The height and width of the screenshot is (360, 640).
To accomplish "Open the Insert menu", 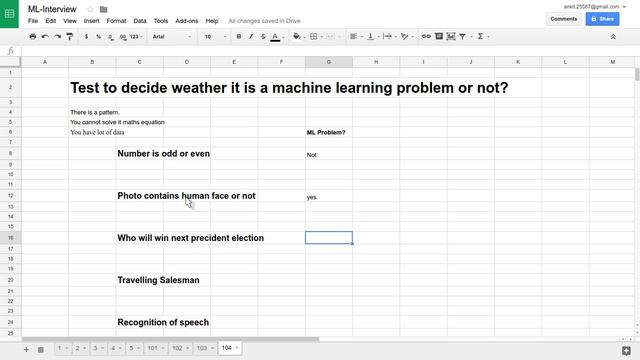I will pyautogui.click(x=91, y=21).
